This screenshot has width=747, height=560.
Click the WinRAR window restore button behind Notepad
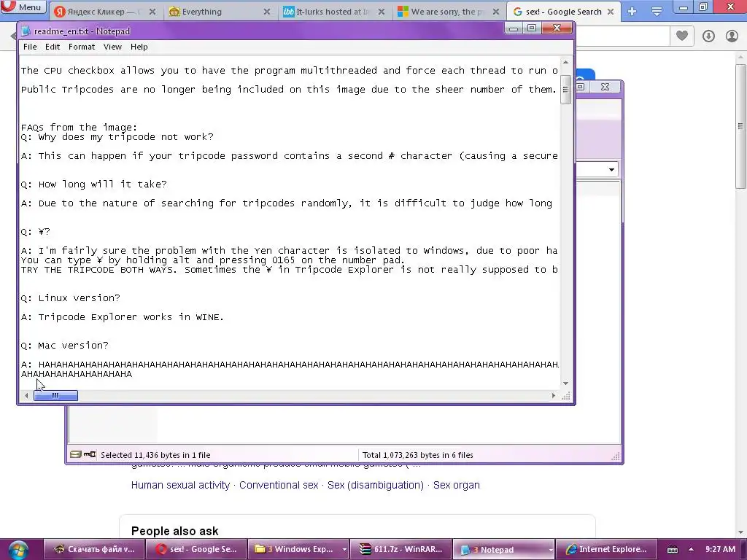coord(580,87)
